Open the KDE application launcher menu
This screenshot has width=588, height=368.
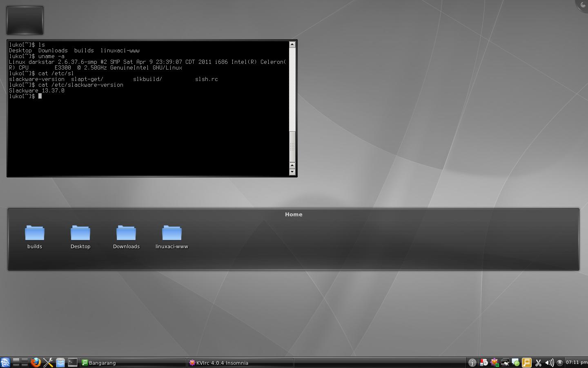tap(5, 362)
